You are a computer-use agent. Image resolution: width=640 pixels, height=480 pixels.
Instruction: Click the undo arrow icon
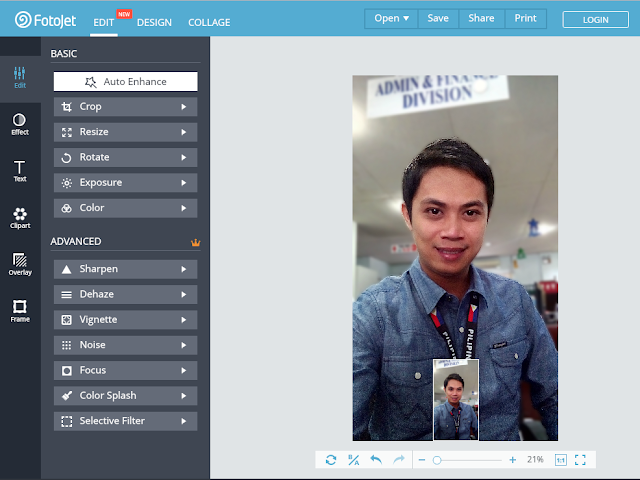point(376,460)
